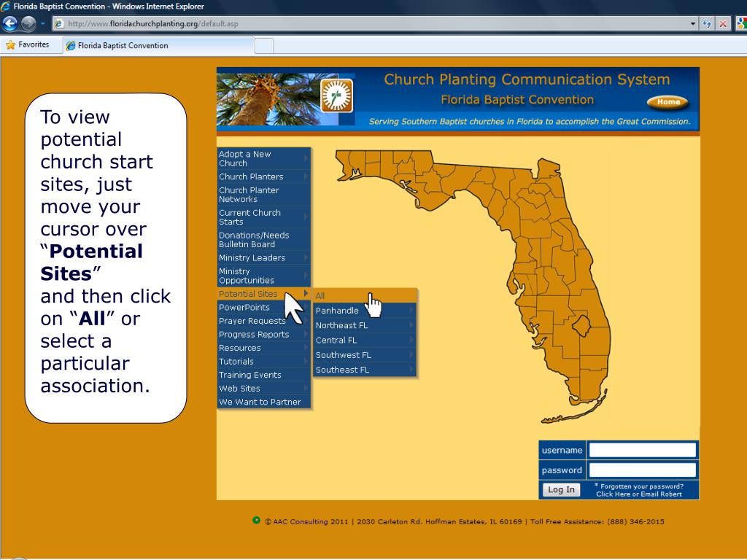The width and height of the screenshot is (747, 560).
Task: Select the Florida Baptist Convention tab
Action: click(x=158, y=46)
